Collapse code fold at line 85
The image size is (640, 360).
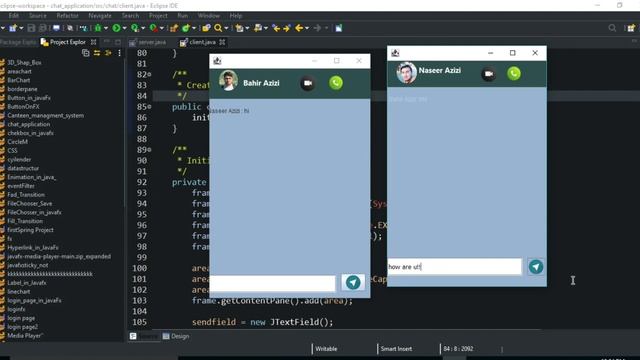click(x=149, y=107)
